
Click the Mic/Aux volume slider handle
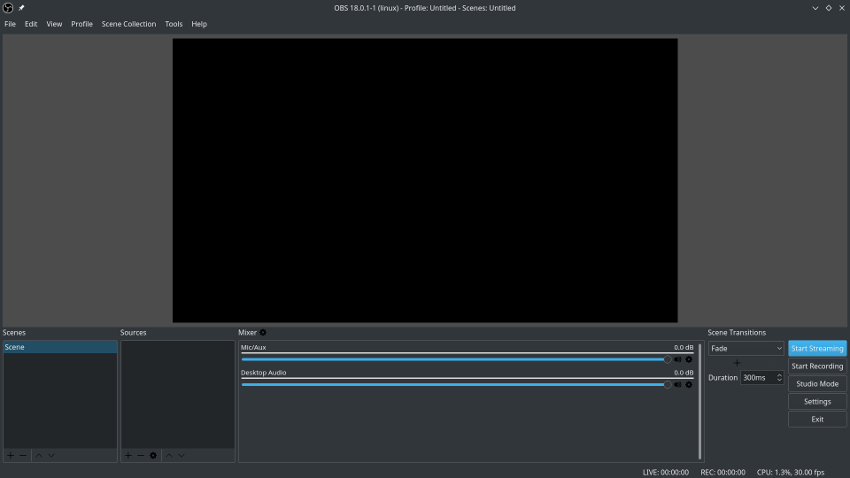(667, 359)
